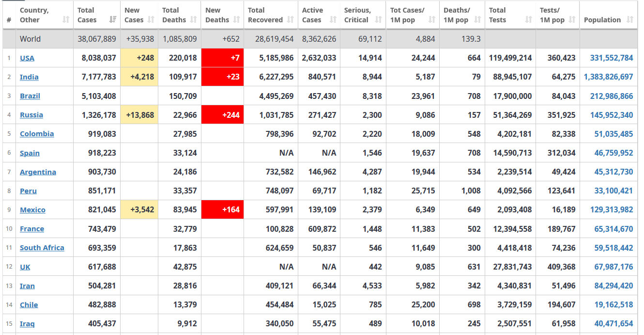Select the World totals row

320,39
